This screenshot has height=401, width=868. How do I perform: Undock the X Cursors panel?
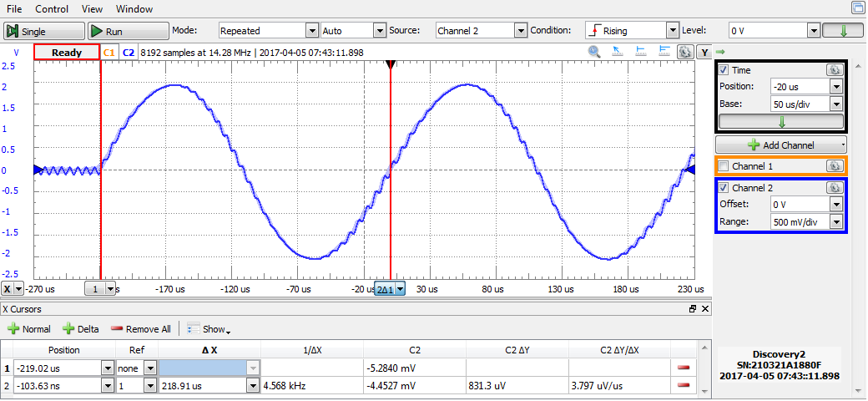point(693,310)
